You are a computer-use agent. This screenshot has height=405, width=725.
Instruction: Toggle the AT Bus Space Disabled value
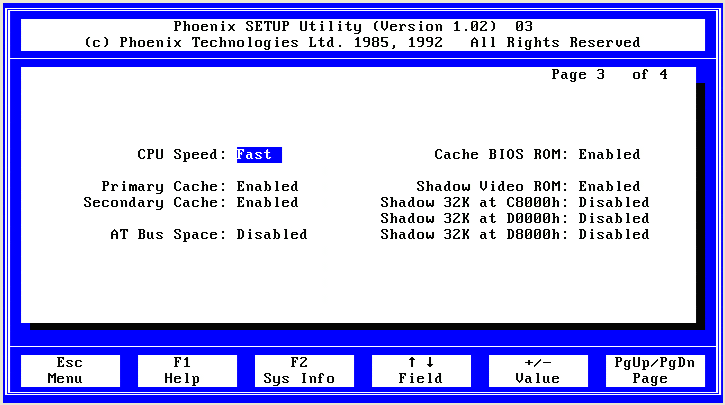coord(272,234)
